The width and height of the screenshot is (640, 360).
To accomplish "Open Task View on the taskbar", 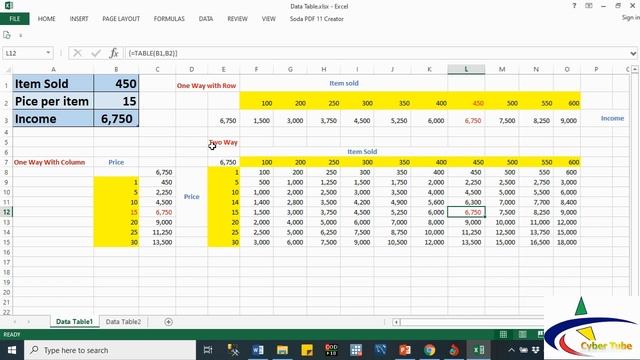I will [x=208, y=350].
